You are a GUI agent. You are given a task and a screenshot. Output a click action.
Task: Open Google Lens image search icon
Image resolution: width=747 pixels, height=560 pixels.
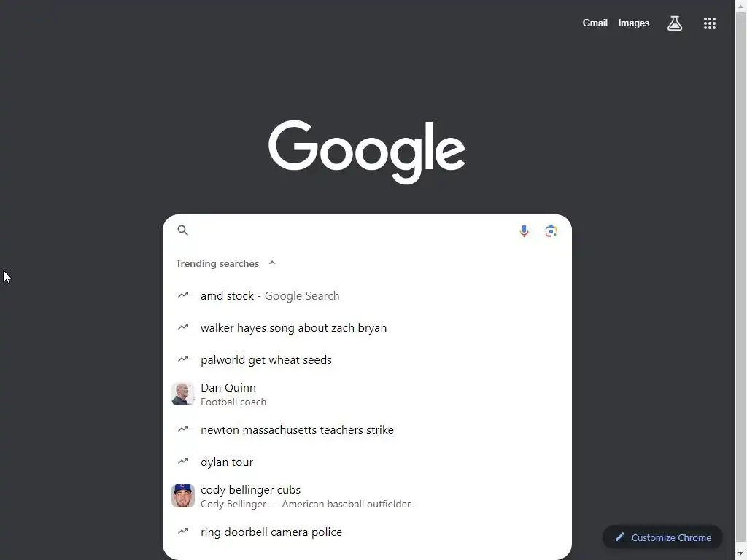pyautogui.click(x=551, y=231)
